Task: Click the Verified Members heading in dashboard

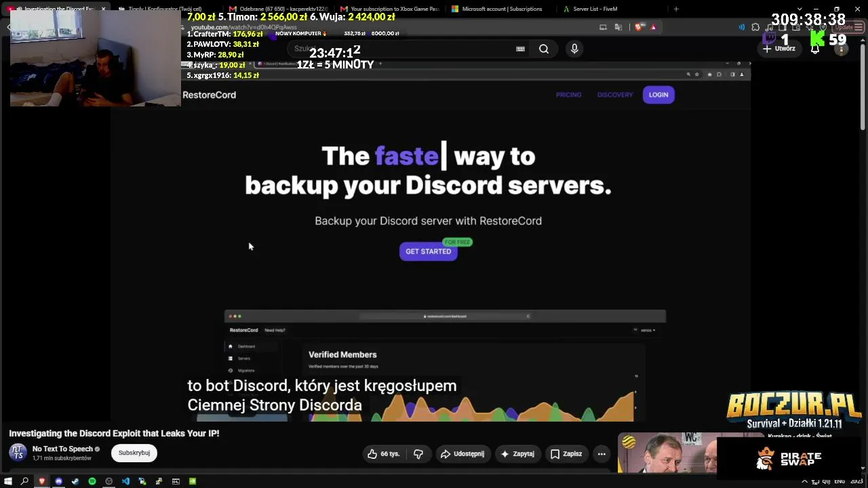Action: (x=342, y=354)
